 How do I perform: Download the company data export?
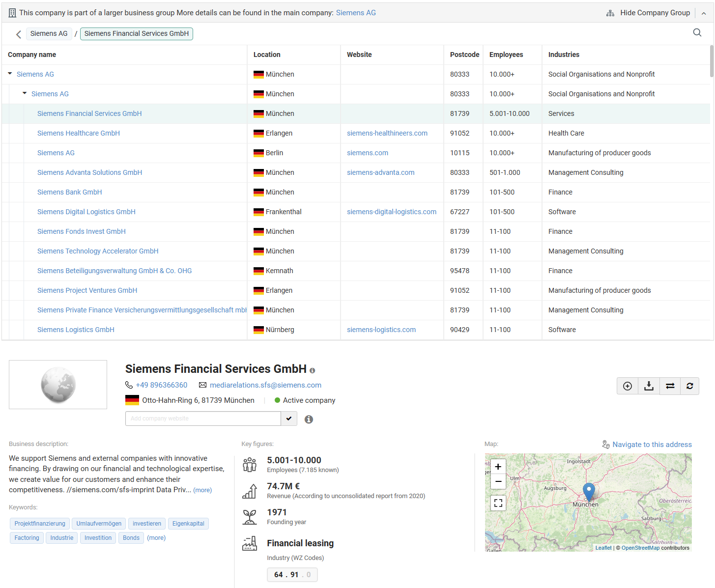pos(648,386)
